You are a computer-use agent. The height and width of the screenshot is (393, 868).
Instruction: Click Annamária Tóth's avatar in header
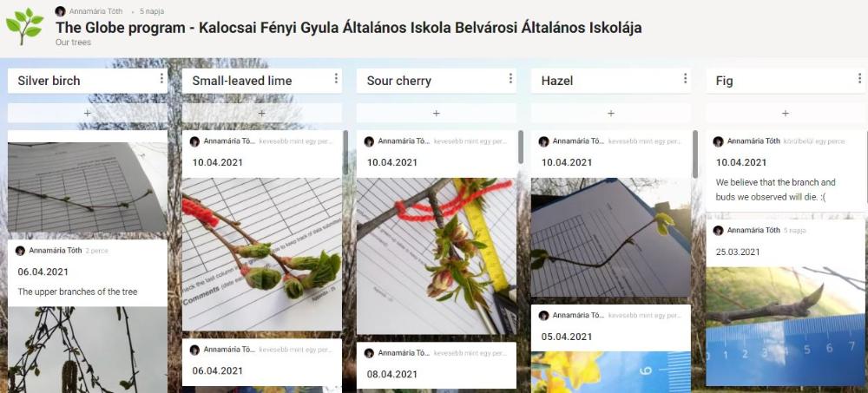coord(61,11)
